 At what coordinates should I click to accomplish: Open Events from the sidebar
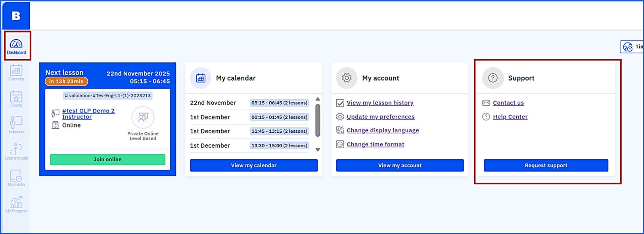tap(16, 99)
